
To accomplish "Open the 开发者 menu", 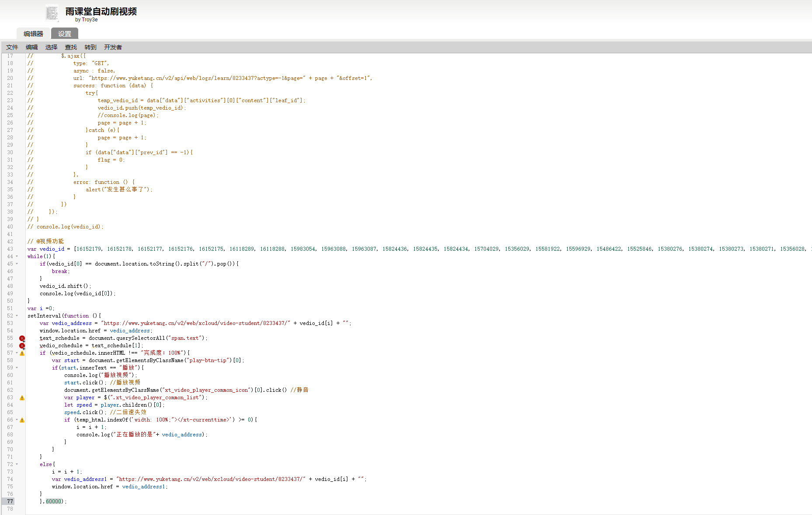I will tap(113, 47).
